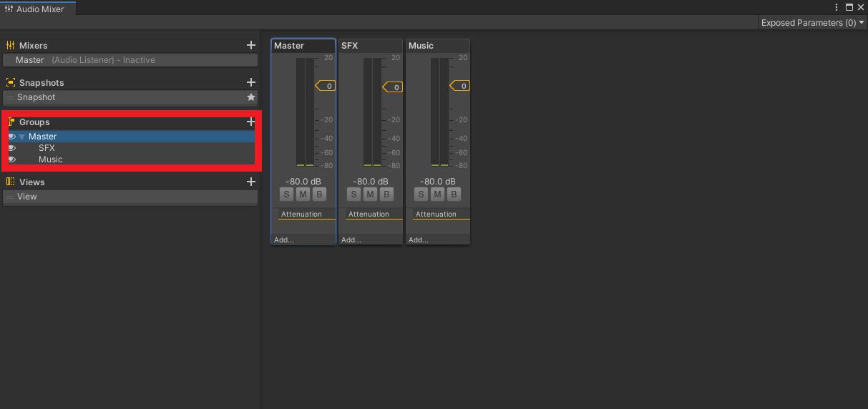This screenshot has width=868, height=409.
Task: Mute the Music channel
Action: (437, 194)
